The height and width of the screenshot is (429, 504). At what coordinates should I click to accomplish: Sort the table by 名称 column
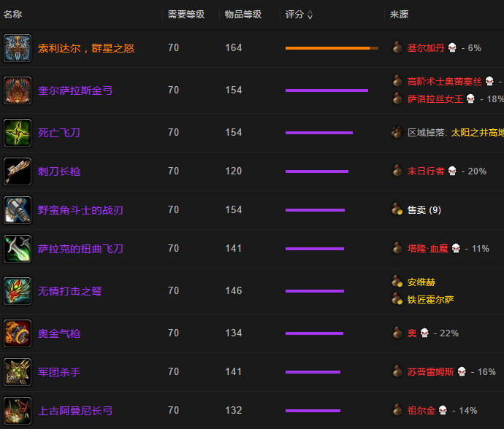point(13,15)
